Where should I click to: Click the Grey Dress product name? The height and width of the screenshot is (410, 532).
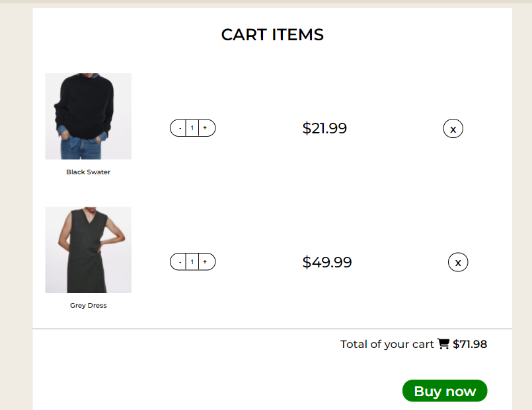pyautogui.click(x=88, y=305)
